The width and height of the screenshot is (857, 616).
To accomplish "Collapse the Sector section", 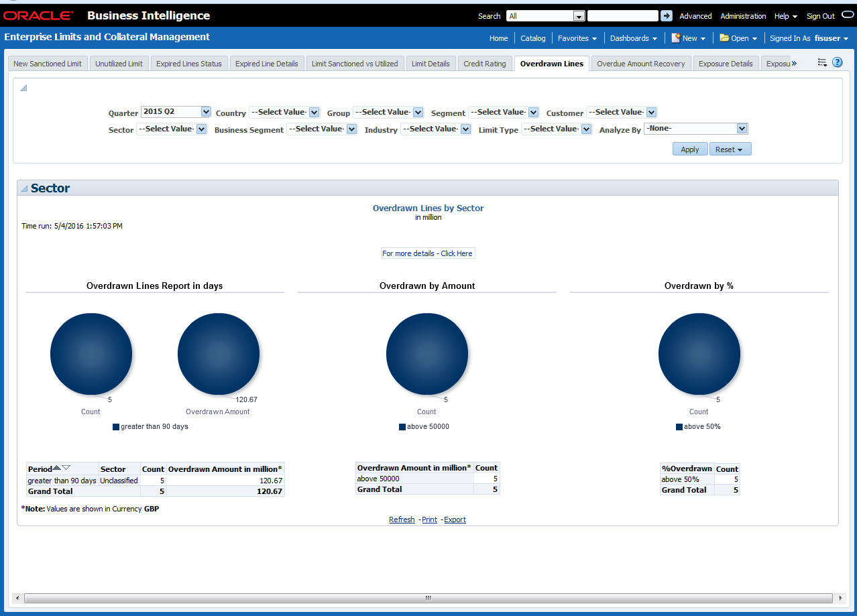I will pyautogui.click(x=24, y=189).
